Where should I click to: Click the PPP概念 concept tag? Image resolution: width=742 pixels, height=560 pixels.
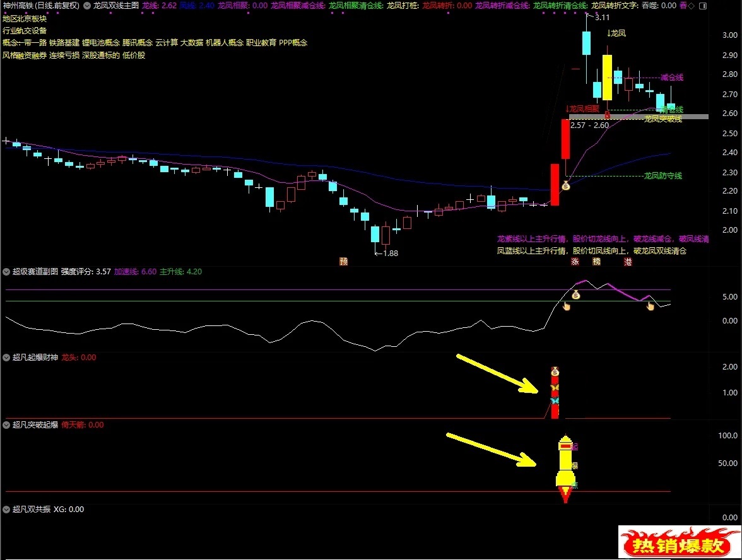point(293,43)
